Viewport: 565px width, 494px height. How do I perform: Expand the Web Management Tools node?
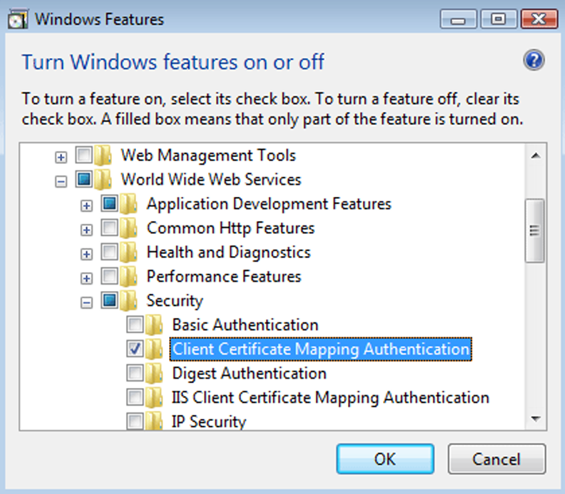coord(61,157)
